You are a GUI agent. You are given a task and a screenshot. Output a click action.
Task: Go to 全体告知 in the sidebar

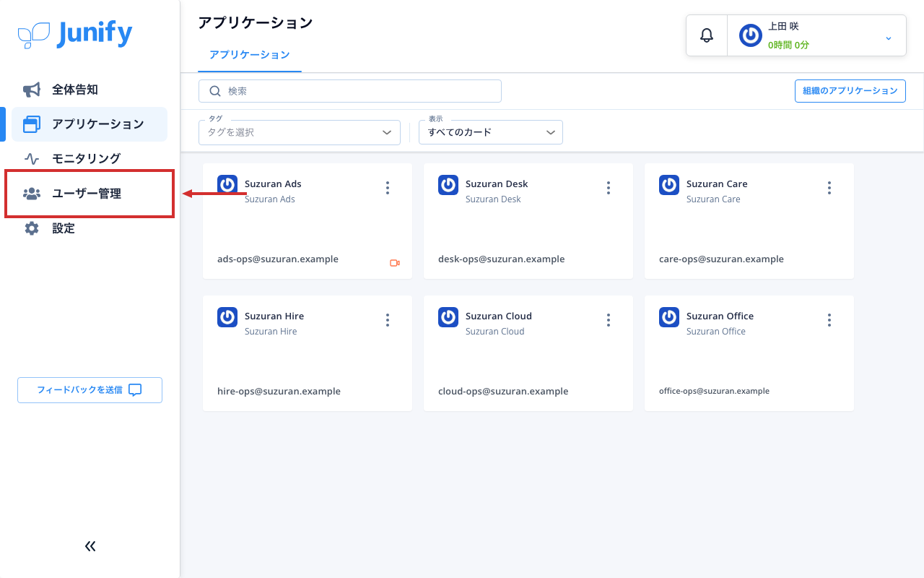click(x=90, y=90)
